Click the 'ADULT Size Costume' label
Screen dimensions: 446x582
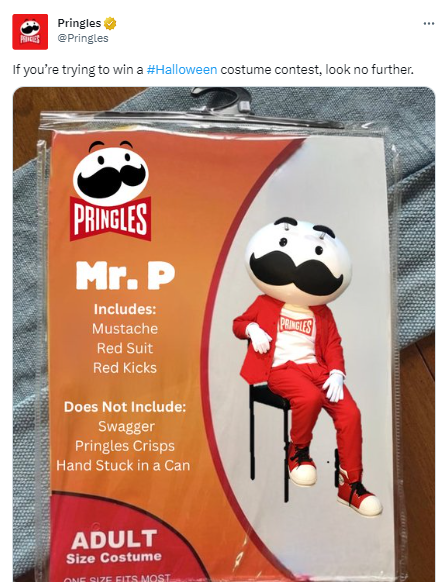(x=114, y=547)
